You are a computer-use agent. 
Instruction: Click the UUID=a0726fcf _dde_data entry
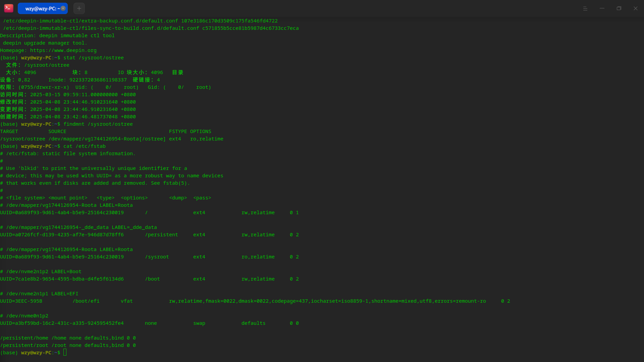(x=149, y=235)
